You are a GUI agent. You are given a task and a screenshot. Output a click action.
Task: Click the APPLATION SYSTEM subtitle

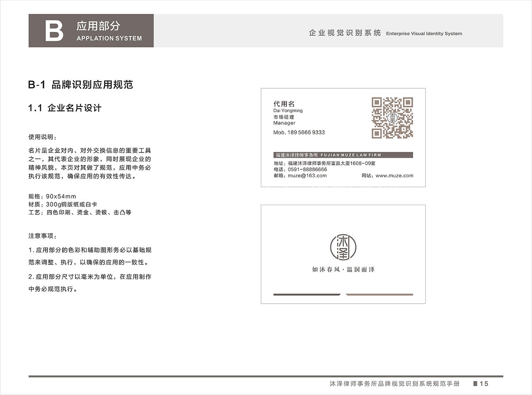(x=109, y=38)
